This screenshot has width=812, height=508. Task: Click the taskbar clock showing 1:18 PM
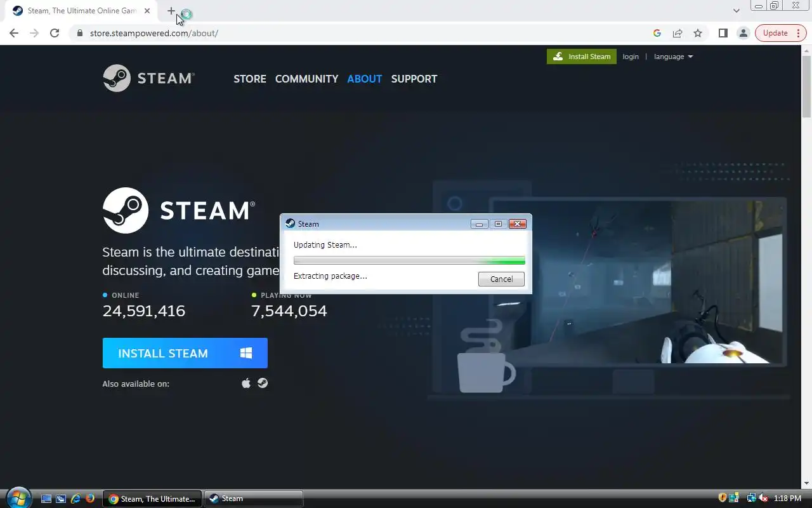[x=788, y=498]
